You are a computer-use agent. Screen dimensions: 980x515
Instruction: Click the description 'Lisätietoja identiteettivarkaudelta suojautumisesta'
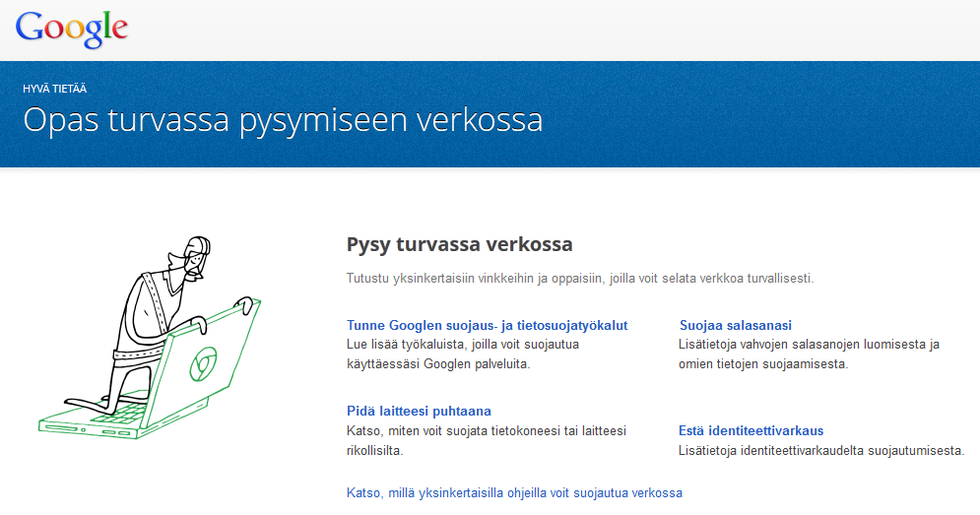820,451
